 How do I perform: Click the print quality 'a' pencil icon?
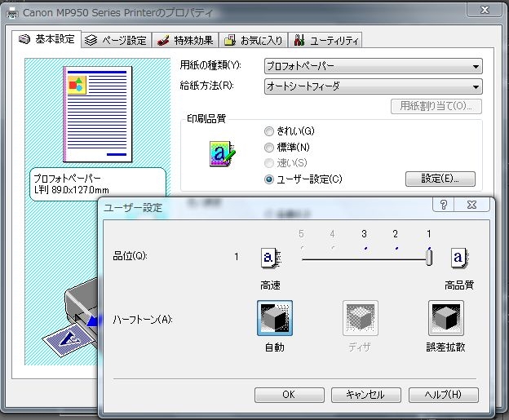[x=222, y=153]
